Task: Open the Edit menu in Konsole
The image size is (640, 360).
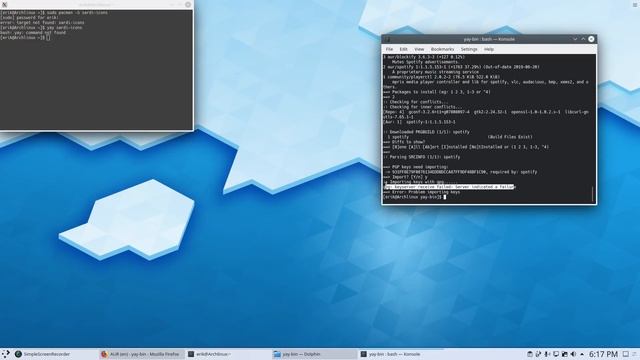Action: coord(403,49)
